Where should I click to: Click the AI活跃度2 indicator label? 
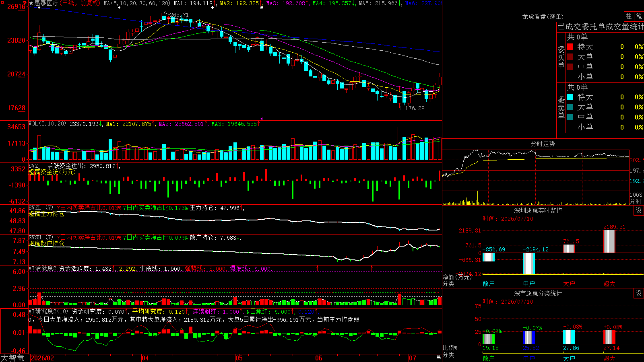[x=43, y=268]
